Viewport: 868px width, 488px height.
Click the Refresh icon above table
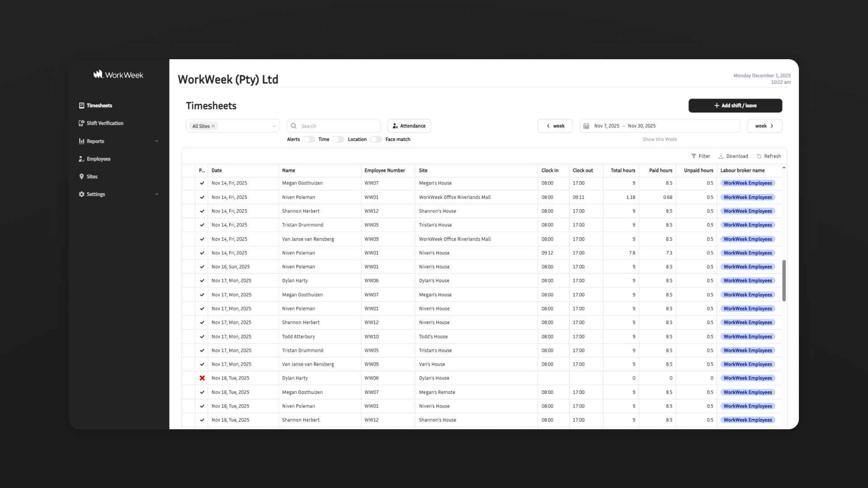[x=759, y=156]
